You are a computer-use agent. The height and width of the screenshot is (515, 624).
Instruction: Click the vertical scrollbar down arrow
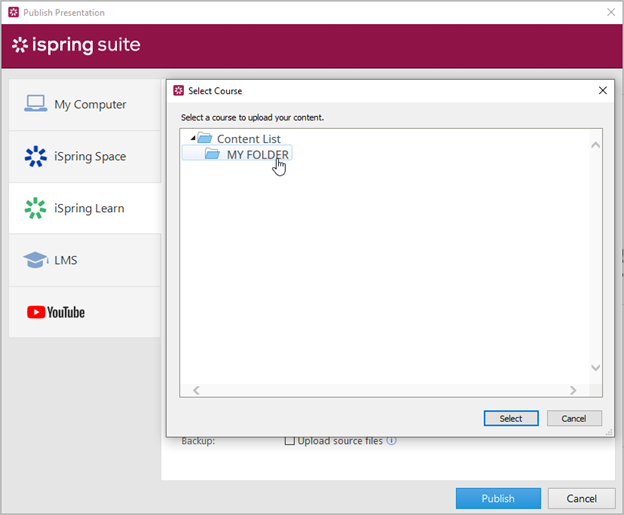pos(595,367)
